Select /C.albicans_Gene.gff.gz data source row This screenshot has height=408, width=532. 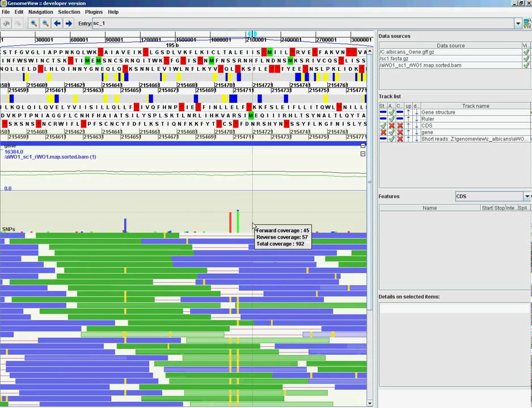click(x=450, y=52)
